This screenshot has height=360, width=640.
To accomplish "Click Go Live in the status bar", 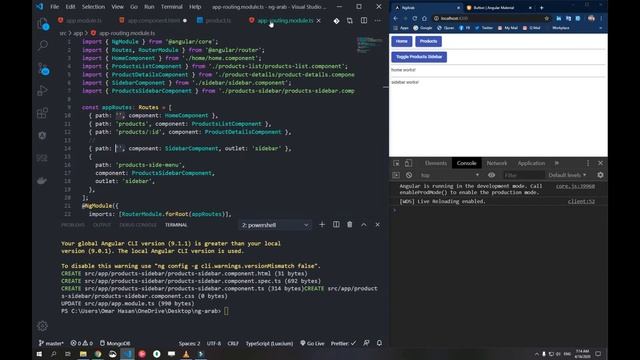I will 312,343.
